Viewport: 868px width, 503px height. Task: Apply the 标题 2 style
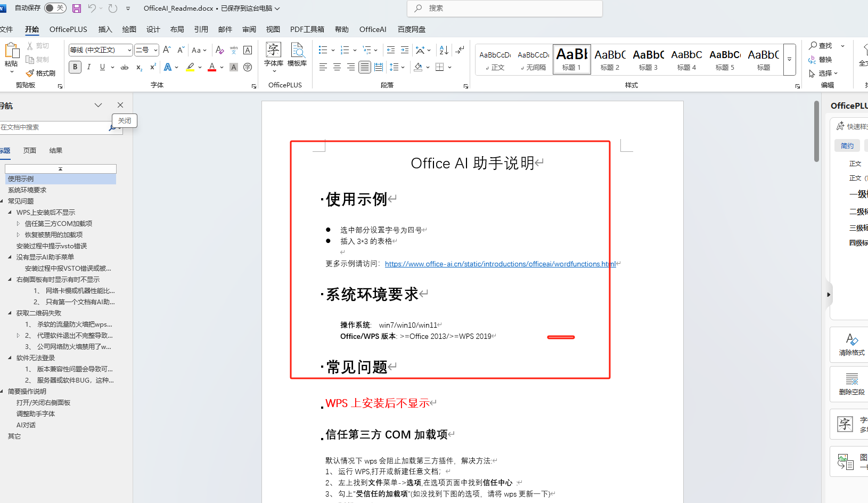[x=610, y=59]
